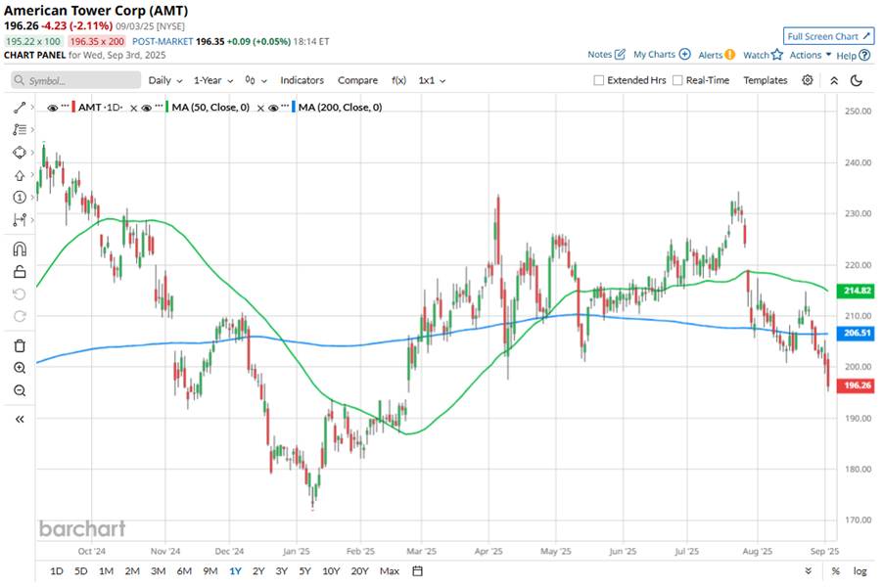Expand the bottom panel double chevron
The width and height of the screenshot is (884, 588).
[x=809, y=571]
